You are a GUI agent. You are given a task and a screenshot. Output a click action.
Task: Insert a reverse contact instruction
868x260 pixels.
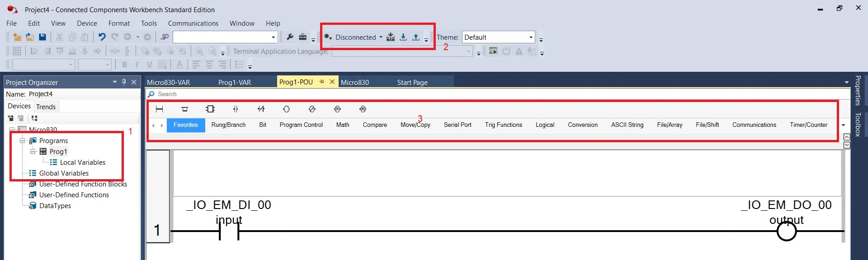261,109
